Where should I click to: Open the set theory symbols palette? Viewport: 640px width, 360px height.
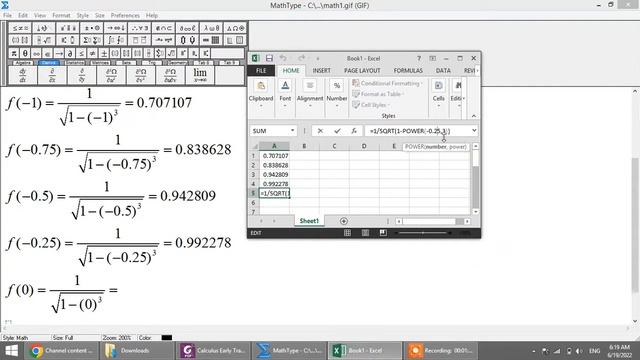click(x=163, y=28)
